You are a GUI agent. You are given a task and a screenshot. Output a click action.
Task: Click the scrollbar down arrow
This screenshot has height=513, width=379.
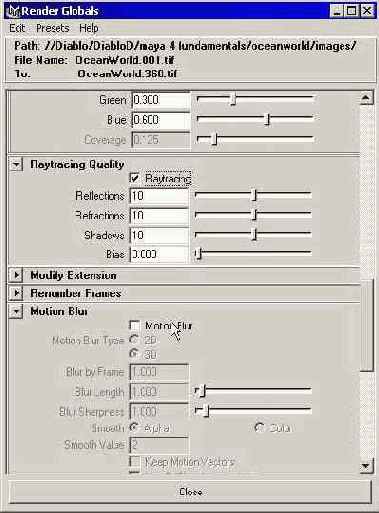click(x=366, y=466)
